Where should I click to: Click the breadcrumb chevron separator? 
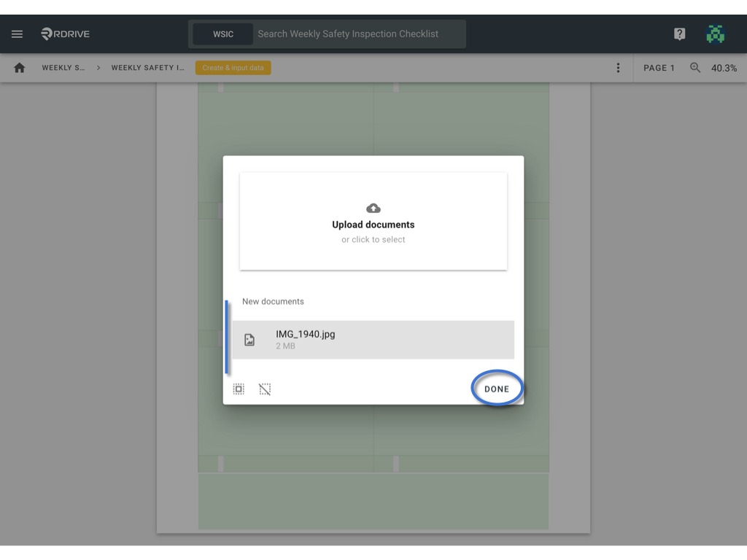point(98,68)
